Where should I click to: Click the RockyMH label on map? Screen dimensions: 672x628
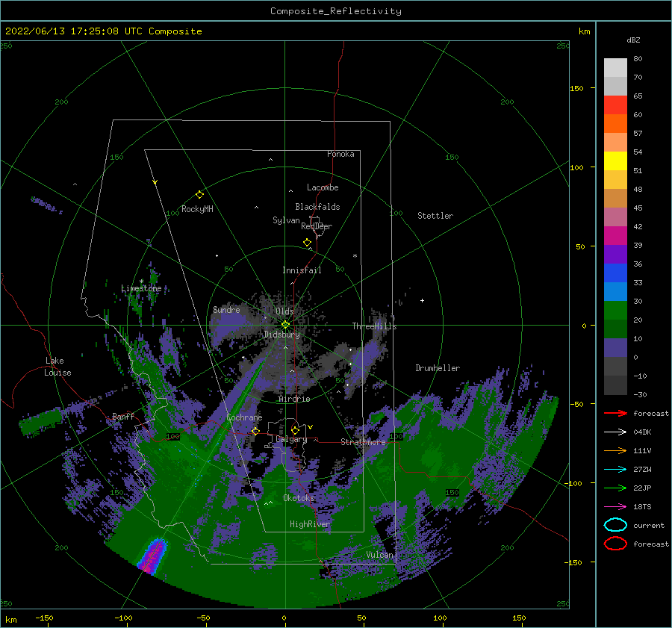[197, 209]
